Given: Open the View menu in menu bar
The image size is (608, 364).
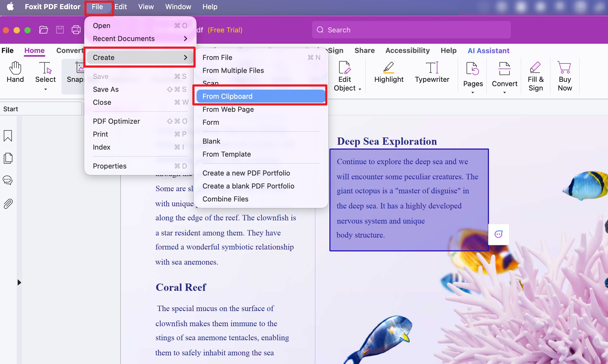Looking at the screenshot, I should (146, 6).
